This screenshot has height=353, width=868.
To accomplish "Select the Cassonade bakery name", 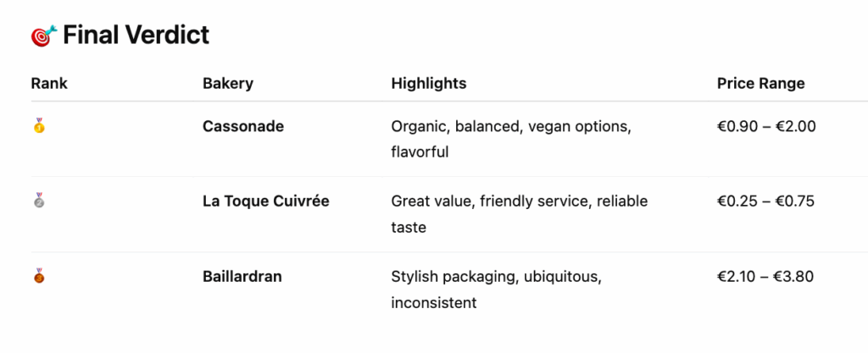I will pos(243,126).
